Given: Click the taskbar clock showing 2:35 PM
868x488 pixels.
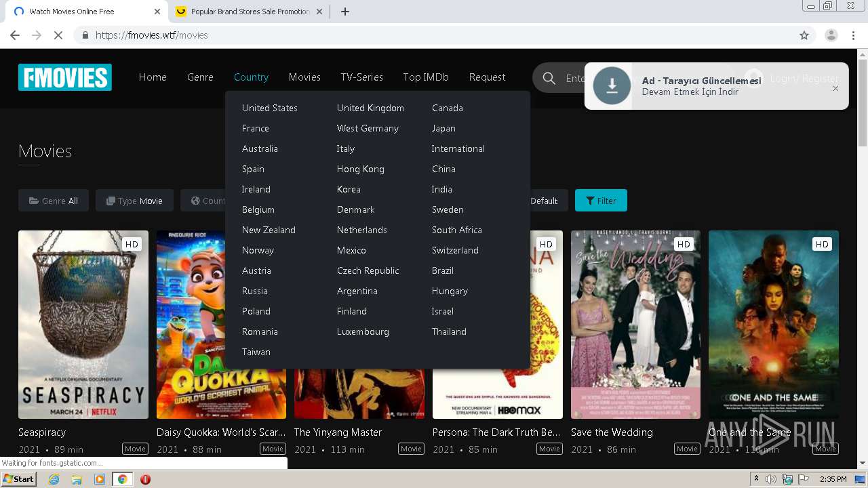Looking at the screenshot, I should click(833, 479).
